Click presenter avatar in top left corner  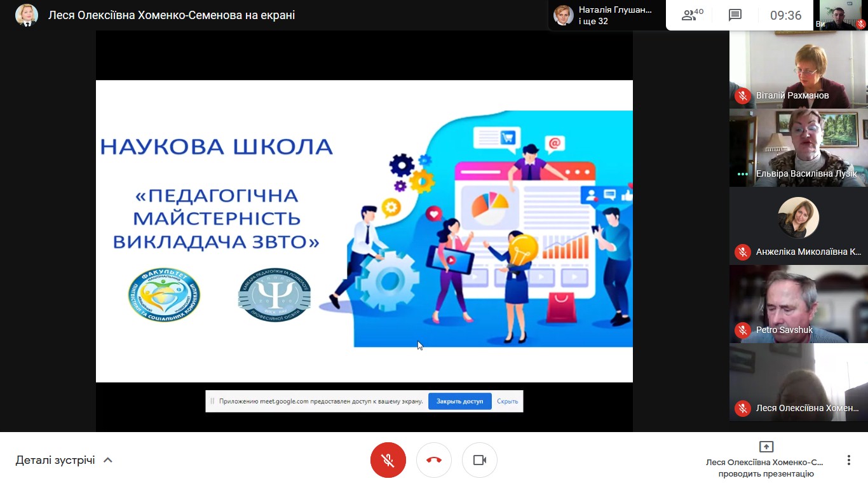click(x=27, y=15)
